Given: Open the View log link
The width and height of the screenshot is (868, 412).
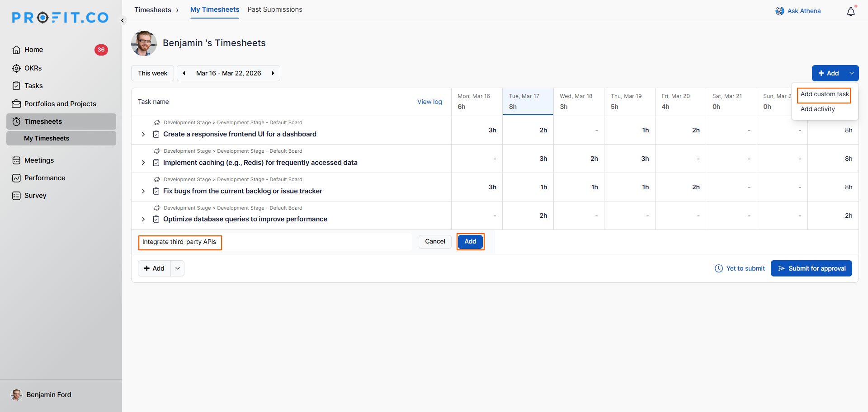Looking at the screenshot, I should [429, 102].
